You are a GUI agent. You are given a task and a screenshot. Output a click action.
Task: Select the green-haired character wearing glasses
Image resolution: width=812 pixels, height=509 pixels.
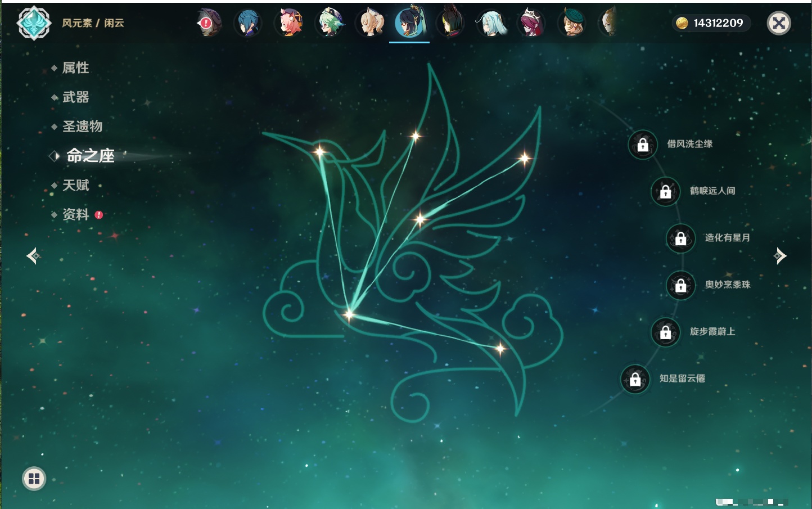click(x=330, y=23)
